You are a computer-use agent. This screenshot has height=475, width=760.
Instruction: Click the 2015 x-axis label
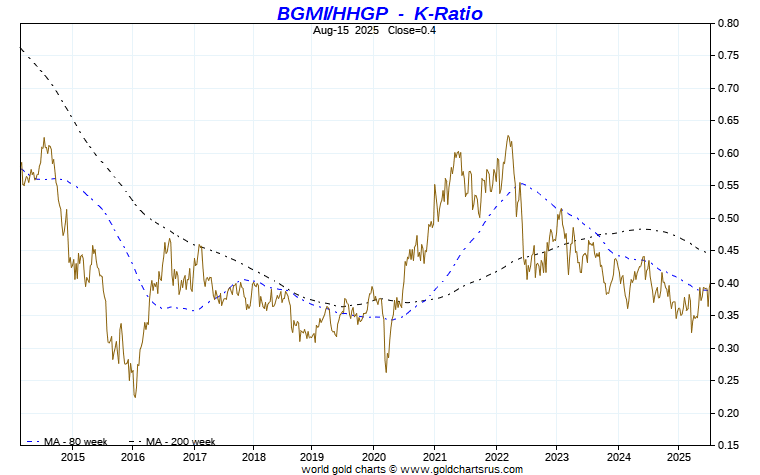tap(73, 457)
